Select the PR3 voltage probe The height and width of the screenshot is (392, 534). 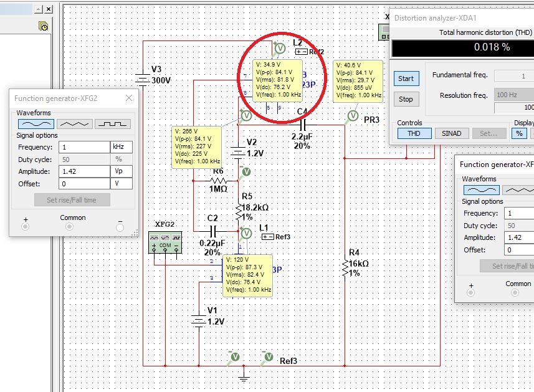point(352,117)
